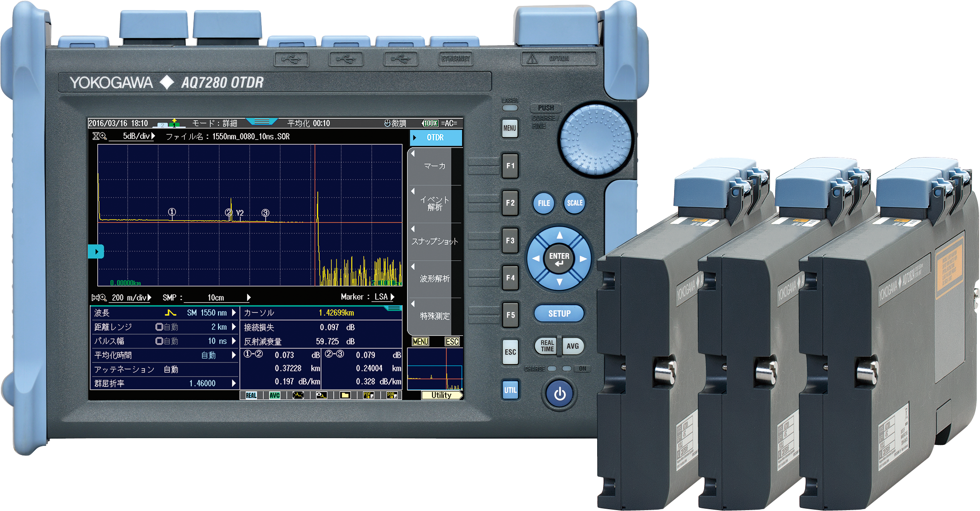Toggle the auto checkbox for distance range
This screenshot has width=980, height=511.
tap(159, 327)
